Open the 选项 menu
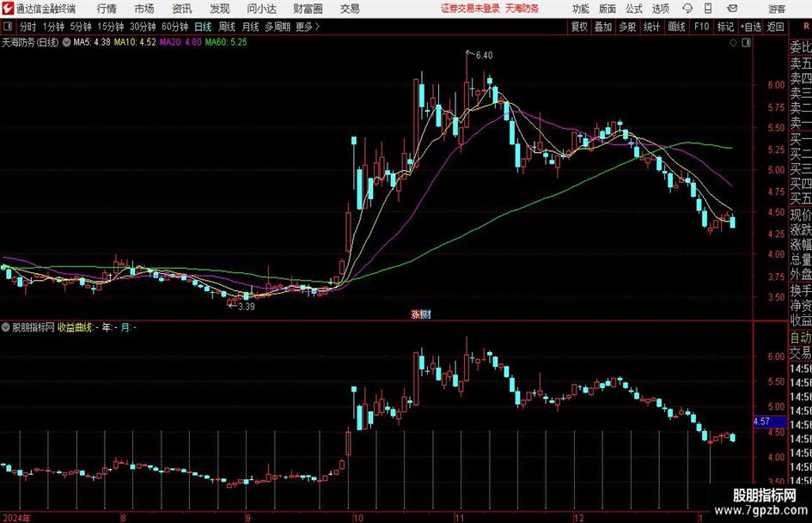This screenshot has width=812, height=523. (660, 9)
